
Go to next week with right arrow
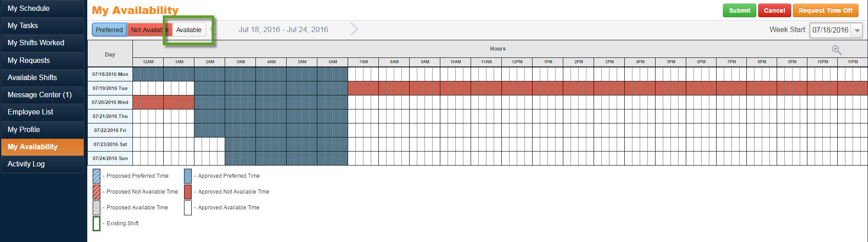[354, 29]
